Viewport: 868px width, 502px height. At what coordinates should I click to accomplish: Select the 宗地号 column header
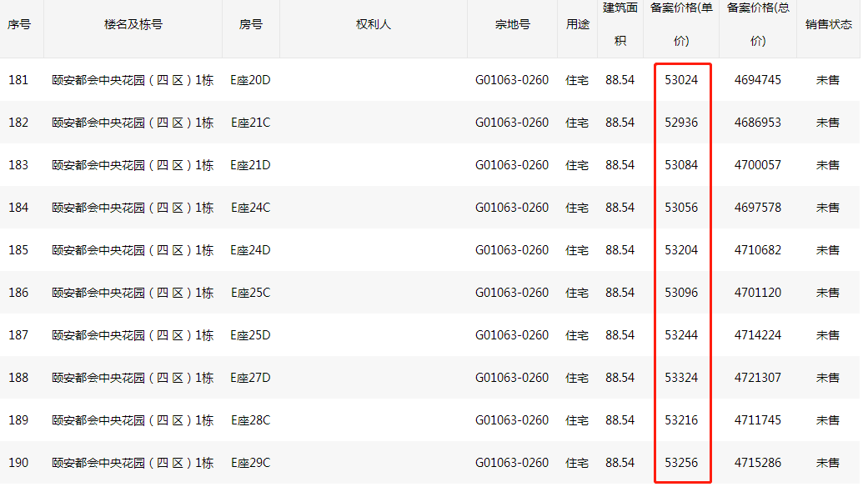coord(512,24)
